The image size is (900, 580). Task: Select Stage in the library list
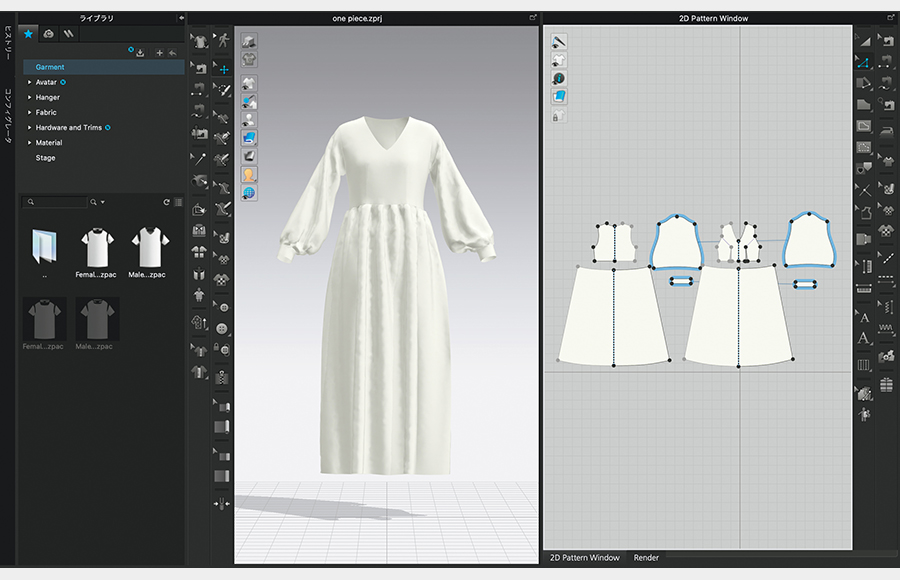tap(46, 158)
